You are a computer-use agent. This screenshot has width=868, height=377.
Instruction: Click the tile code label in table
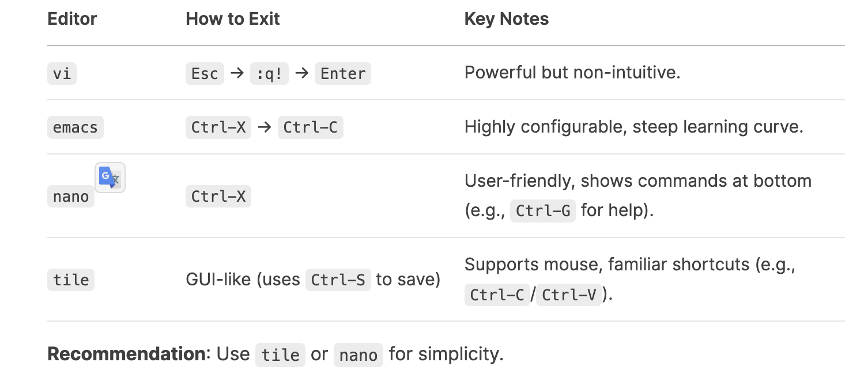(x=71, y=280)
